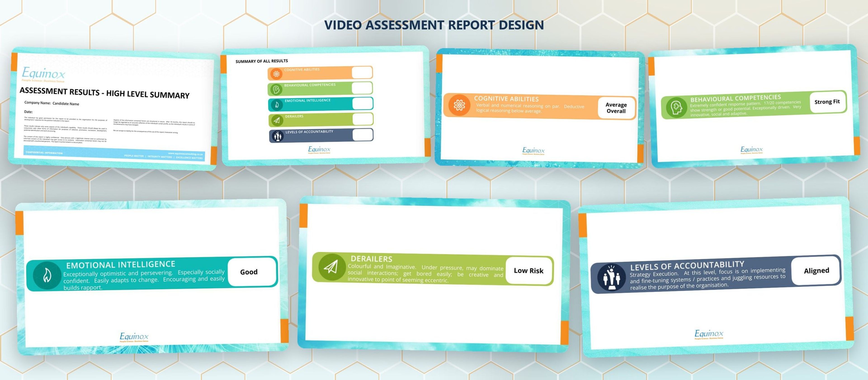Click the teal flame icon in the Summary list
The height and width of the screenshot is (380, 868).
277,105
